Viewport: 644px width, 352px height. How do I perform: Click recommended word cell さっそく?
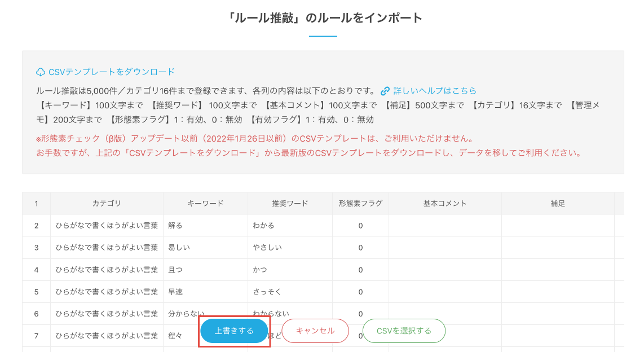(x=290, y=292)
